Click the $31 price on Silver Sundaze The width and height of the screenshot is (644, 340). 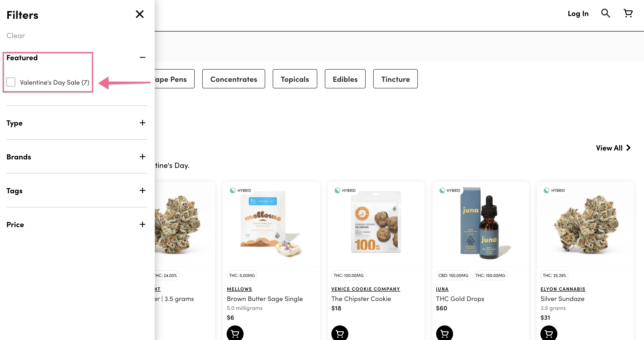(545, 317)
